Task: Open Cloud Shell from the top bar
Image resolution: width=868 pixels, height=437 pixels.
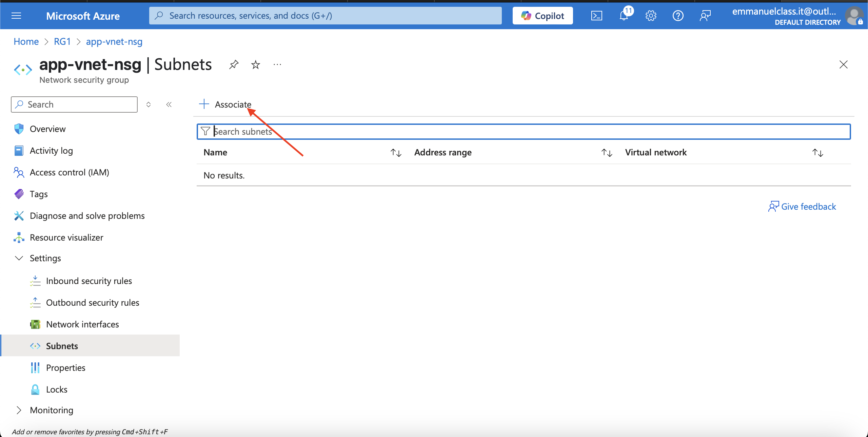Action: (x=596, y=16)
